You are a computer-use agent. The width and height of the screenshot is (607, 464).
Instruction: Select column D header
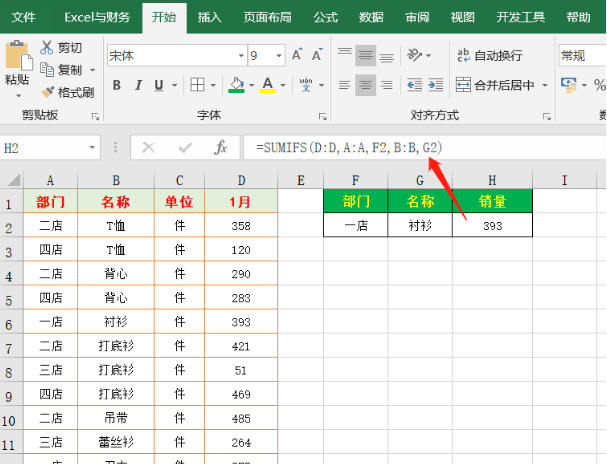pos(241,180)
